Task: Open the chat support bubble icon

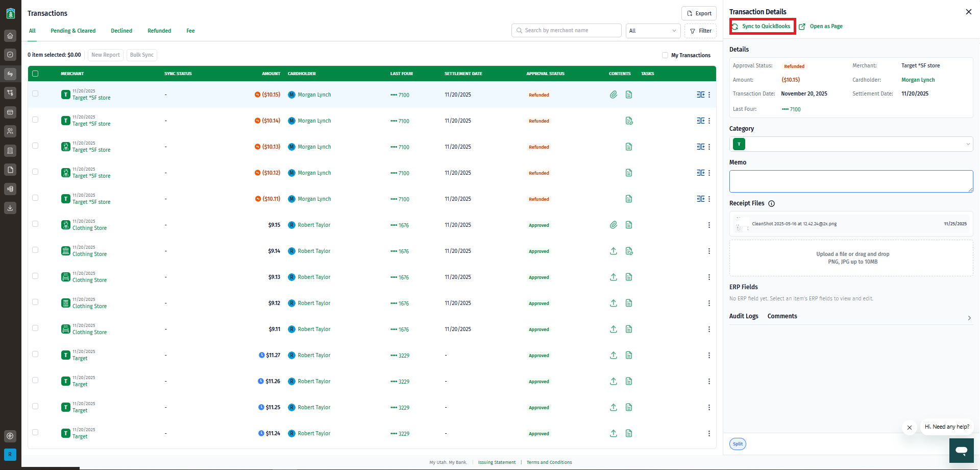Action: tap(962, 451)
